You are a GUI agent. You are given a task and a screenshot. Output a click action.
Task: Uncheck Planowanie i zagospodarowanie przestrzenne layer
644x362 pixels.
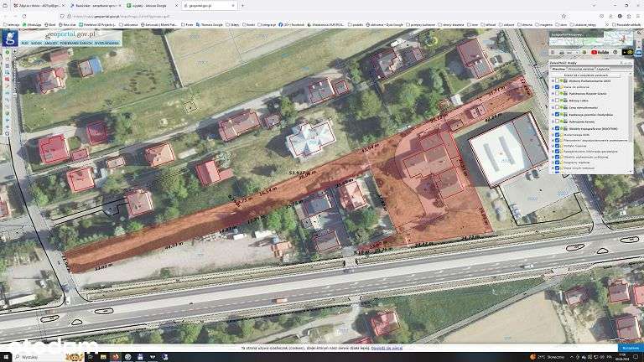pos(557,140)
